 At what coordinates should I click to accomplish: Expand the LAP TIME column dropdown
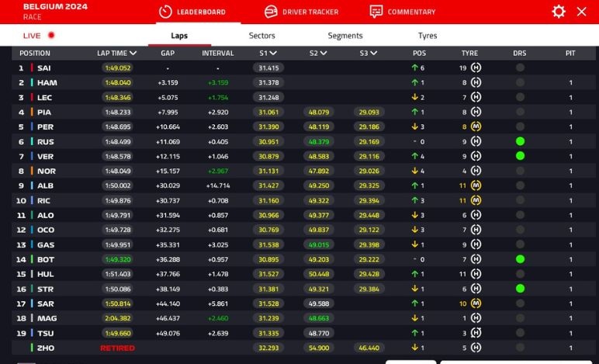click(133, 54)
